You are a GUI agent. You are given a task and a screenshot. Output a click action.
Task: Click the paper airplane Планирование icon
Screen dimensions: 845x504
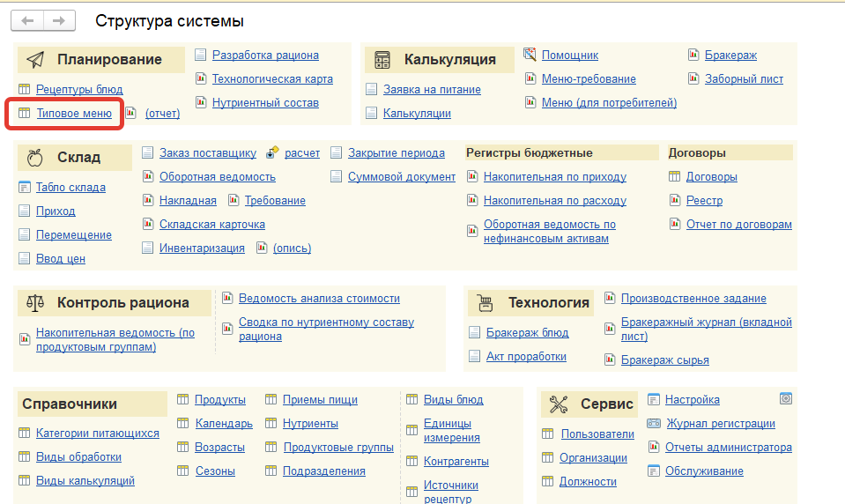coord(35,60)
